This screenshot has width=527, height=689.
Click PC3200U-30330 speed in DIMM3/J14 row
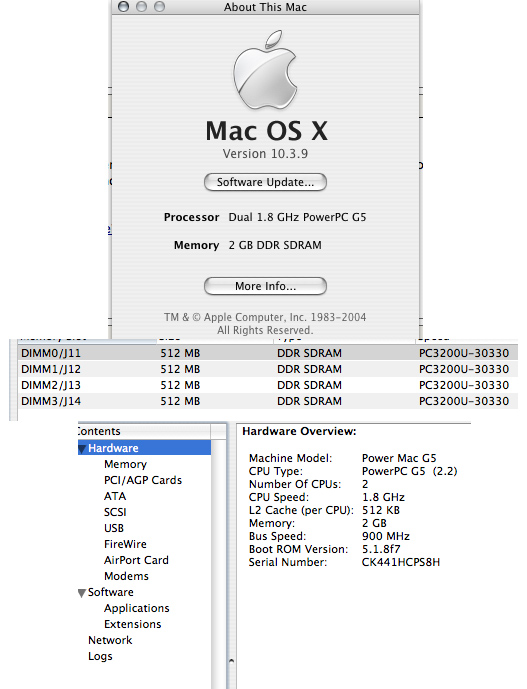point(464,401)
